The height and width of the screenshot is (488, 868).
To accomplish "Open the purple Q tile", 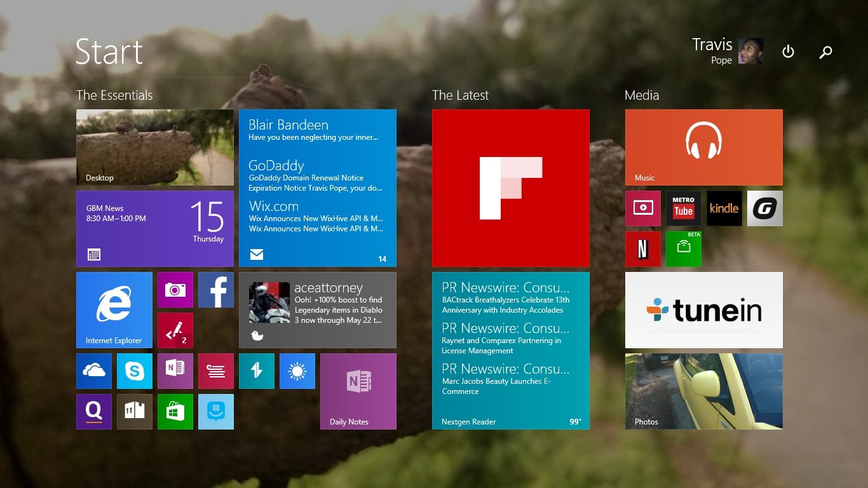I will [94, 412].
